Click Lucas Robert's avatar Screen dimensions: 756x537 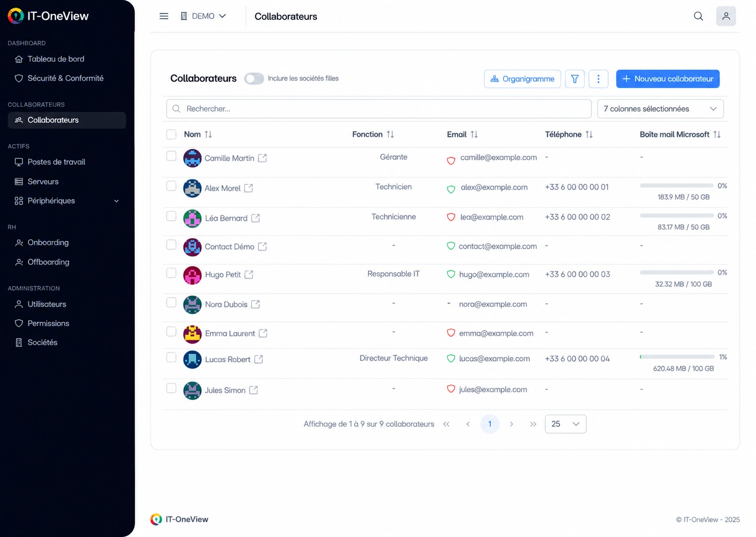click(x=192, y=359)
